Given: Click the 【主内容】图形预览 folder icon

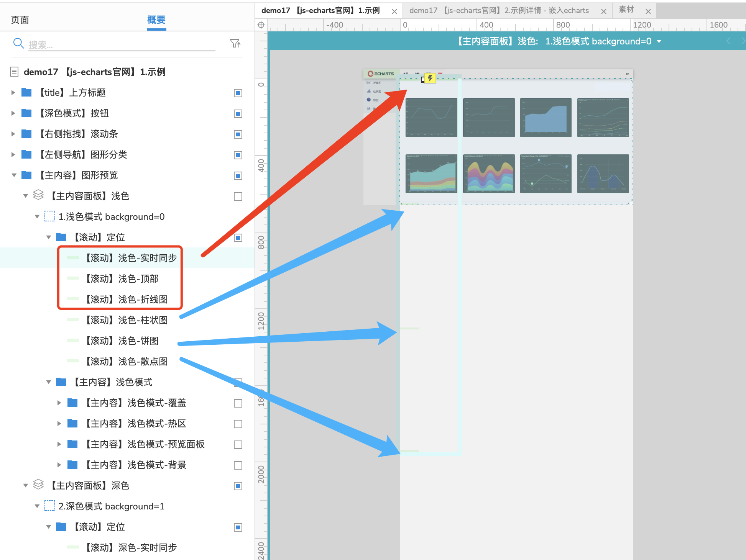Looking at the screenshot, I should point(26,175).
